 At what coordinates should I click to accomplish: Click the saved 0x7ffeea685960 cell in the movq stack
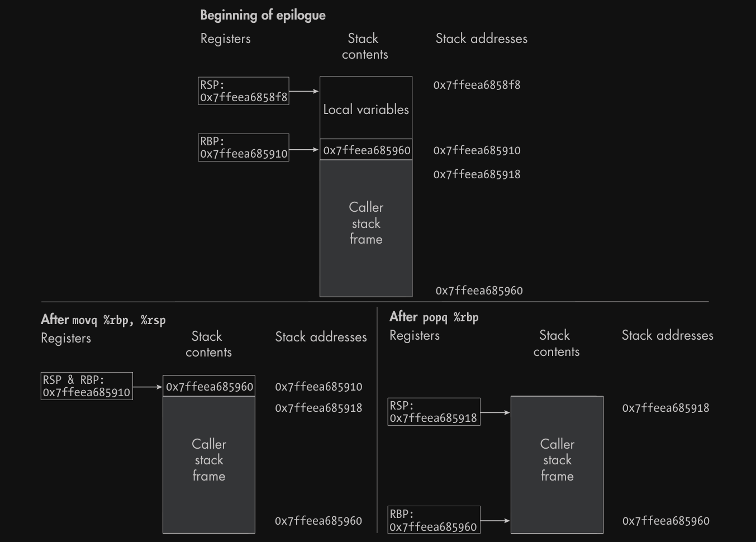pyautogui.click(x=209, y=387)
